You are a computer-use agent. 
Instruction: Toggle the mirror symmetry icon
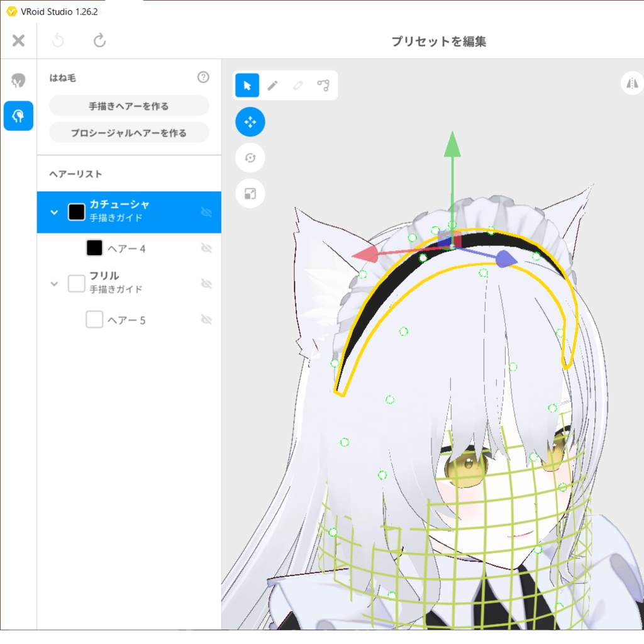click(633, 82)
